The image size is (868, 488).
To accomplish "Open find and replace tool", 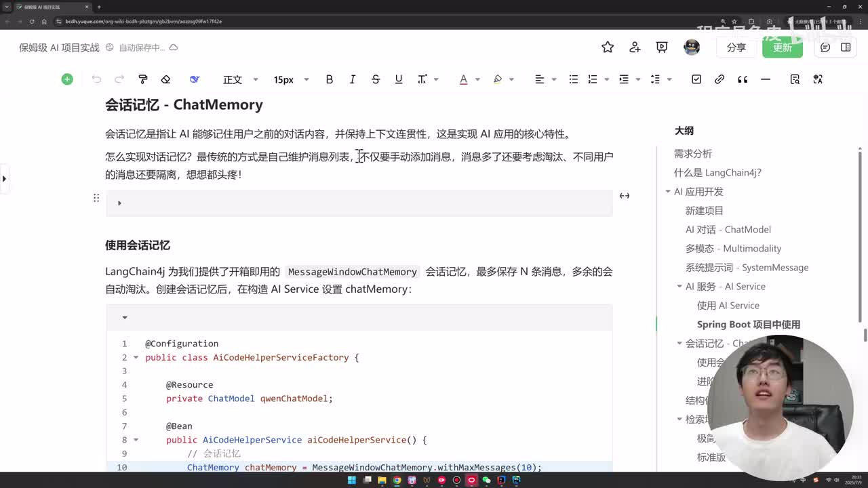I will pos(795,79).
